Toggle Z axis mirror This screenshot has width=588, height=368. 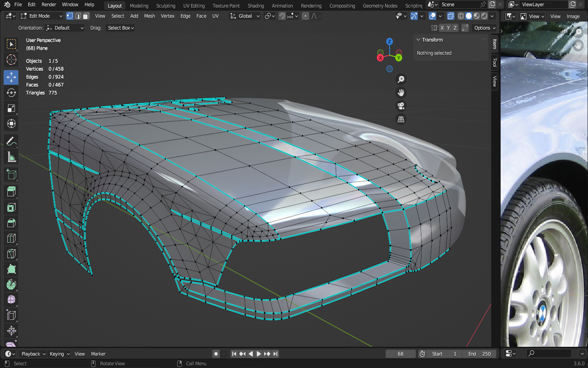tap(455, 28)
